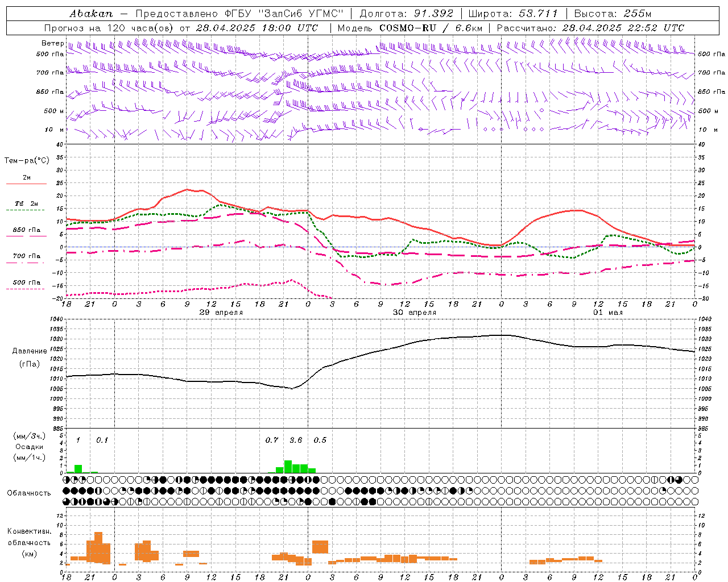Click the "Конвективн." convective cloud label
Image resolution: width=728 pixels, height=582 pixels.
pos(30,531)
